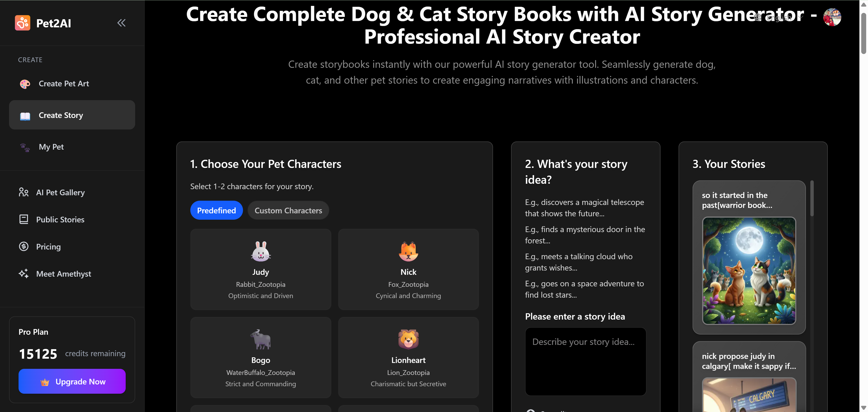Click the Pet2AI logo icon

[x=22, y=23]
